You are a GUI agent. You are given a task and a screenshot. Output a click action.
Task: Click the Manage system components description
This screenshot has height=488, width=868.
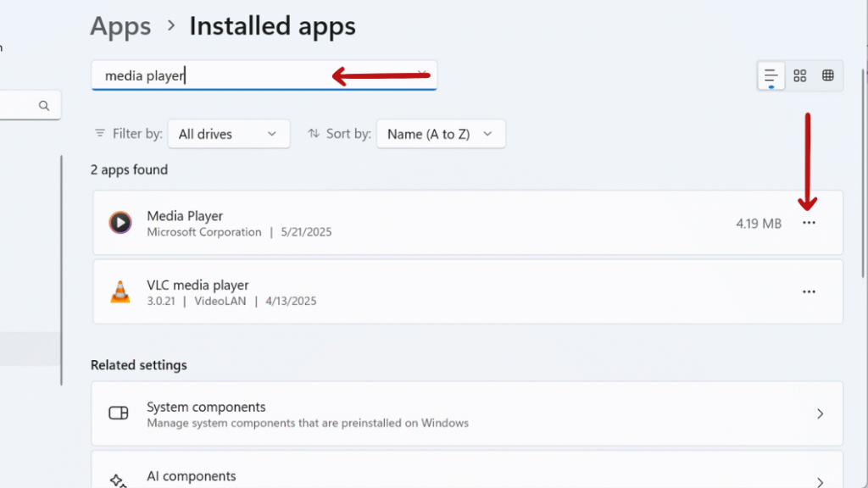(x=307, y=424)
